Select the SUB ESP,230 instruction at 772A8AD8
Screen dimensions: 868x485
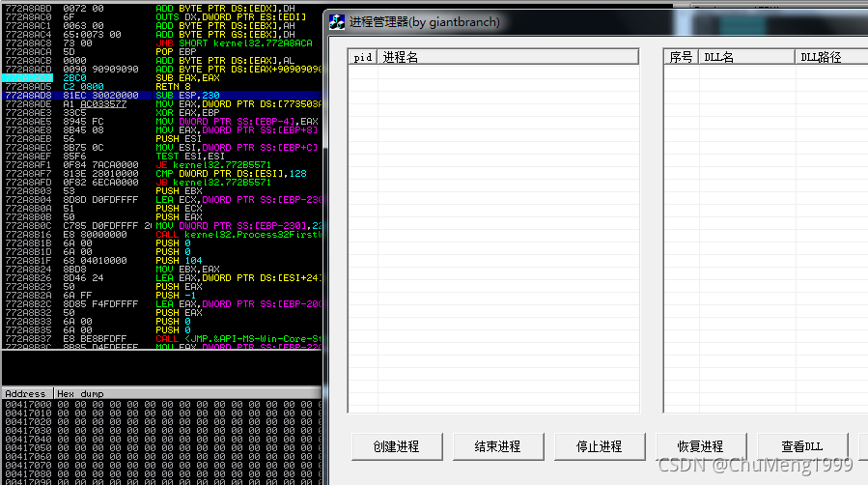161,96
